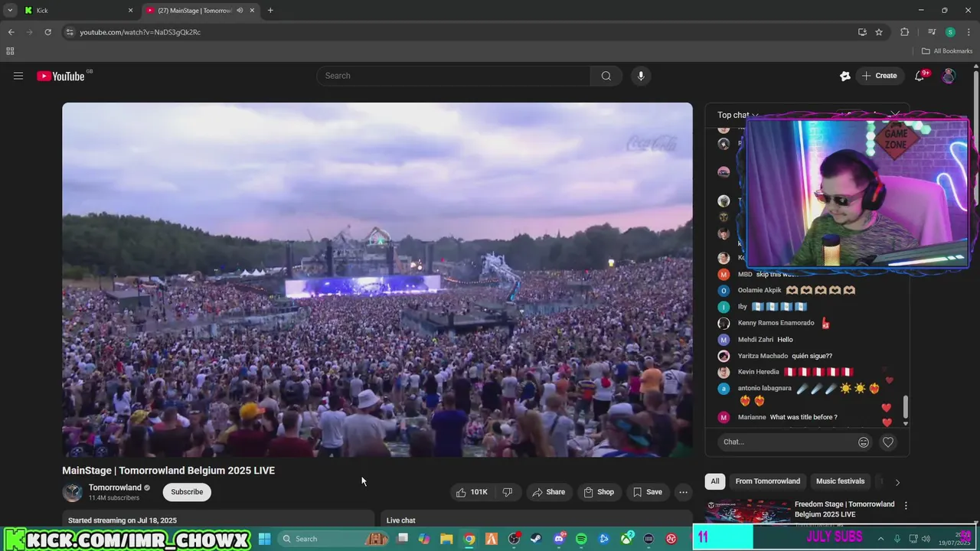Mute the audio-playing tab speaker icon

[x=240, y=11]
